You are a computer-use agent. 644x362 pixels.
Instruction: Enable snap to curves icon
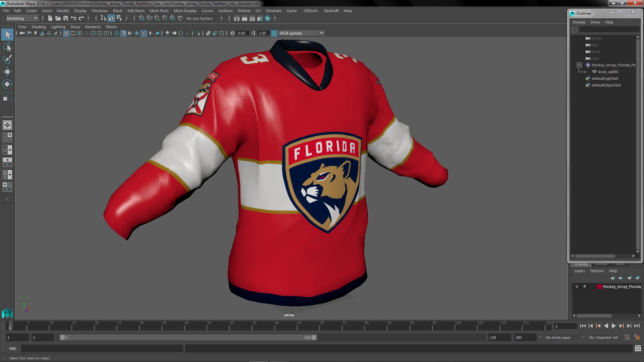[150, 18]
